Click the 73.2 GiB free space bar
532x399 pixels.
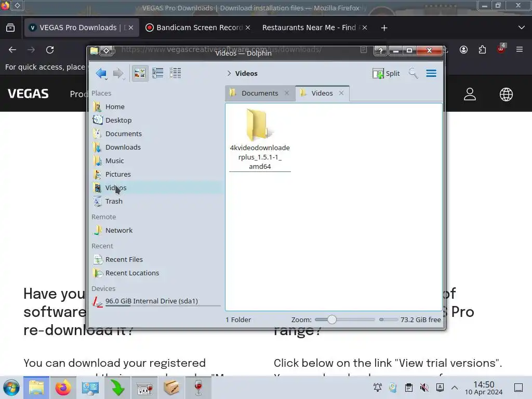point(389,320)
